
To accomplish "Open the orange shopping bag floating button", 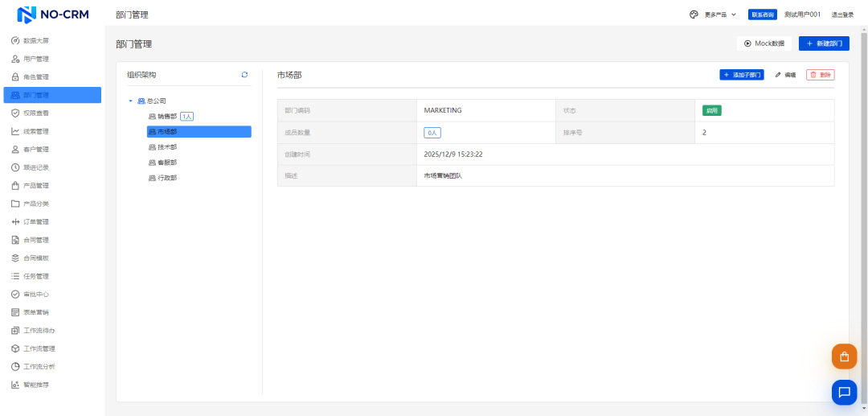I will point(844,356).
